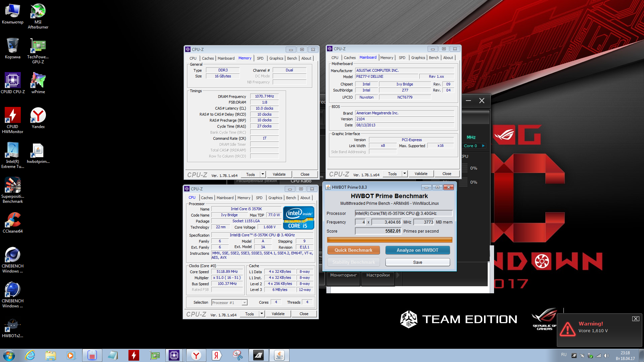Launch Superposition Benchmark desktop shortcut
The width and height of the screenshot is (644, 362).
pyautogui.click(x=13, y=190)
